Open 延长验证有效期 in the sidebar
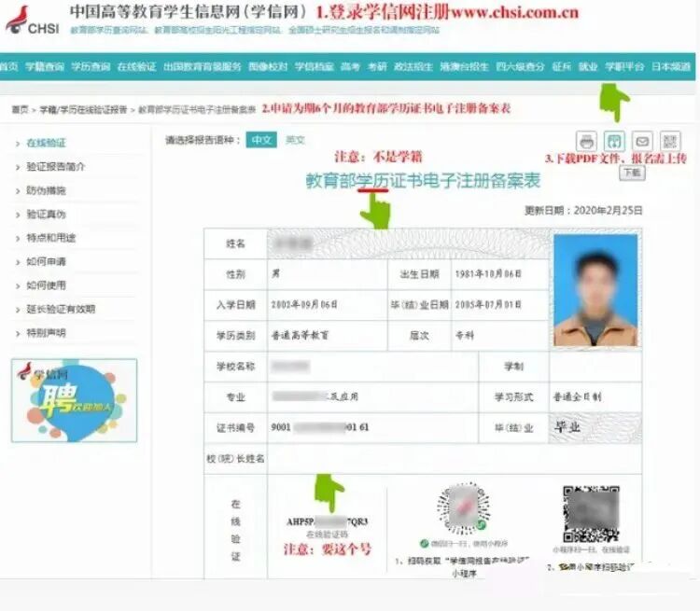The image size is (700, 611). pyautogui.click(x=61, y=309)
